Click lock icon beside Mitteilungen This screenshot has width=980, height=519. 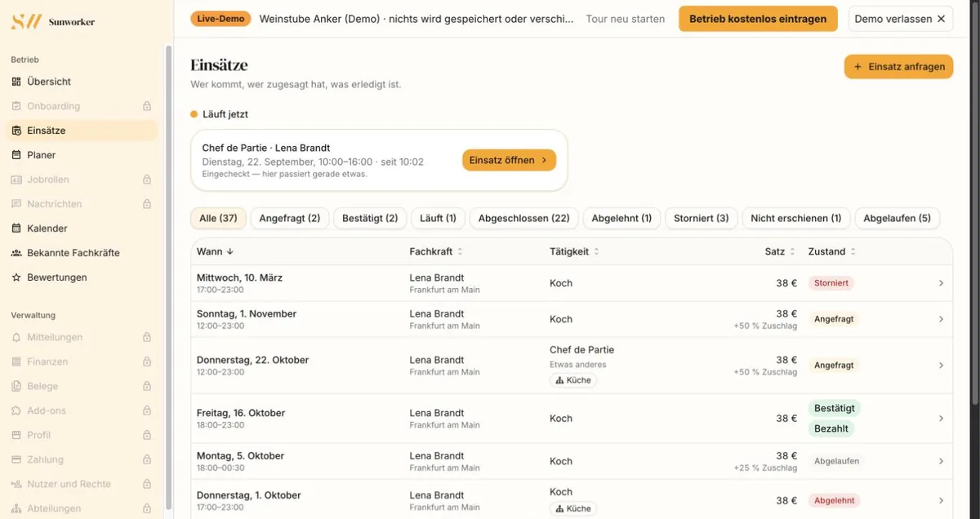click(147, 337)
